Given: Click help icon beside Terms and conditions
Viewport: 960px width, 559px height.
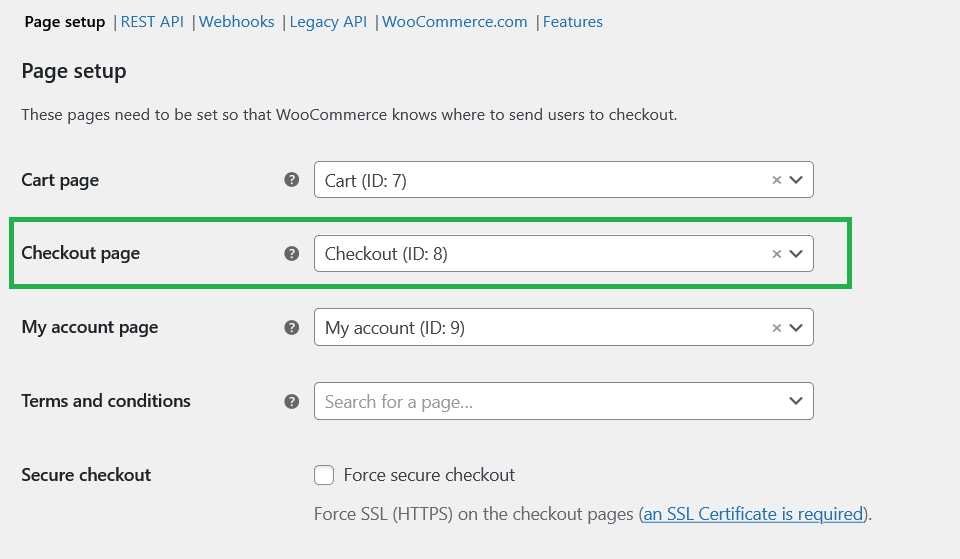Looking at the screenshot, I should point(291,402).
